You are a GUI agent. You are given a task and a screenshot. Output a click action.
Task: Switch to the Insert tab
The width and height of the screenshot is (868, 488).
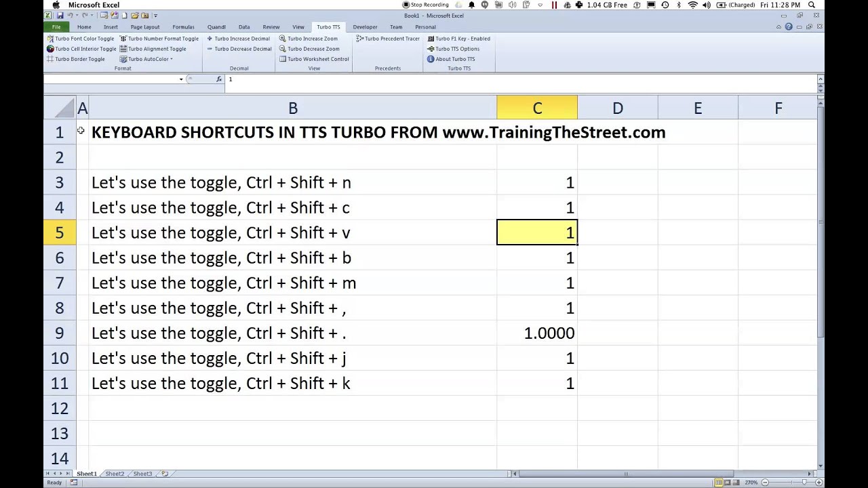click(111, 27)
